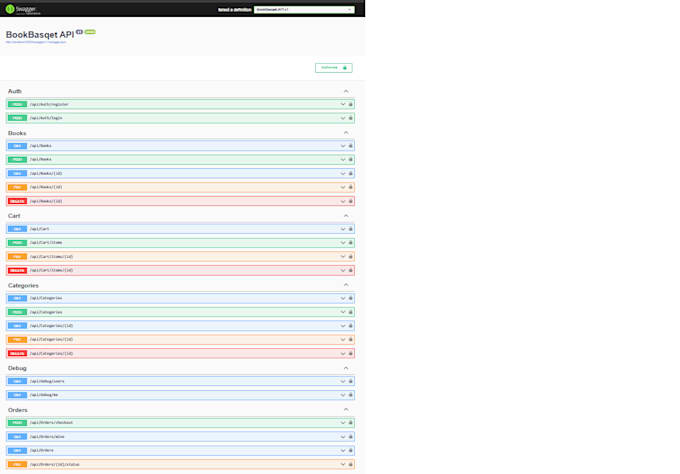Click lock icon on PUT Categories/{id} row

pos(350,340)
